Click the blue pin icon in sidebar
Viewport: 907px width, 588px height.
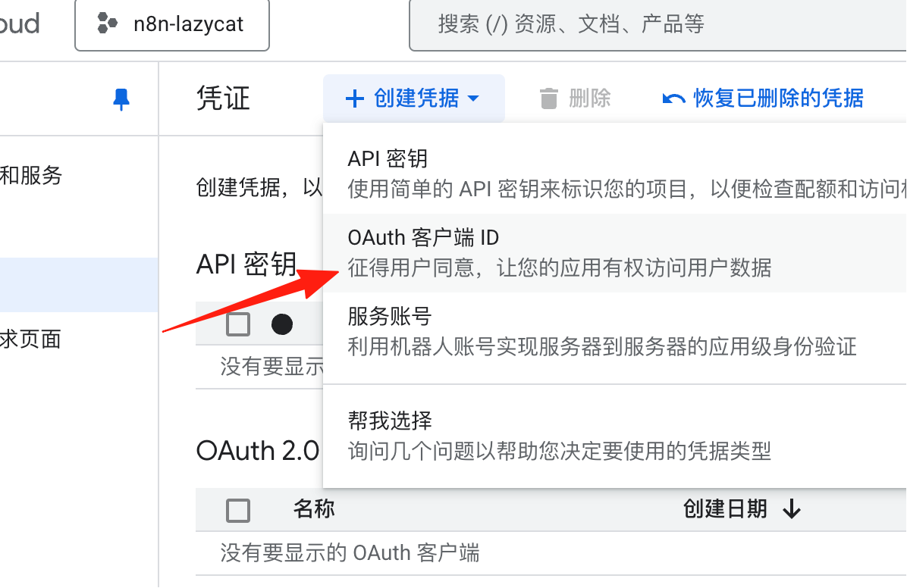point(121,99)
